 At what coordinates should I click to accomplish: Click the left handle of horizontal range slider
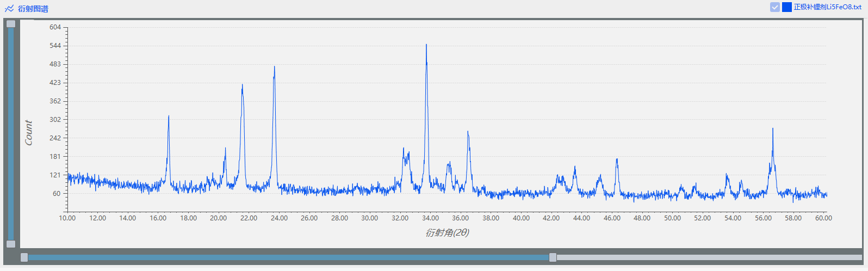click(x=24, y=257)
